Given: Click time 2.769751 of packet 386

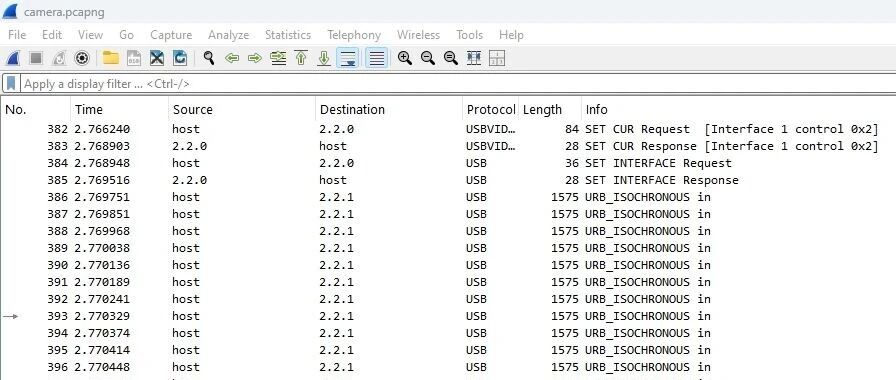Looking at the screenshot, I should pyautogui.click(x=102, y=197).
